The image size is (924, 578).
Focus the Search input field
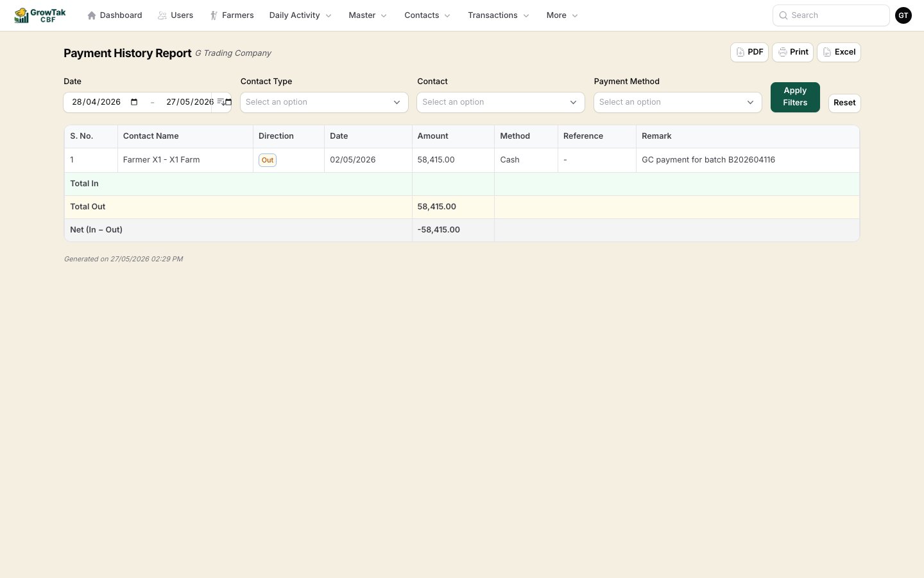click(x=831, y=15)
